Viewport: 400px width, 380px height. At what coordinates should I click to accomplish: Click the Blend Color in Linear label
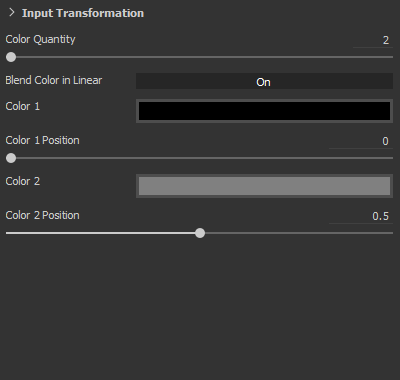(54, 80)
